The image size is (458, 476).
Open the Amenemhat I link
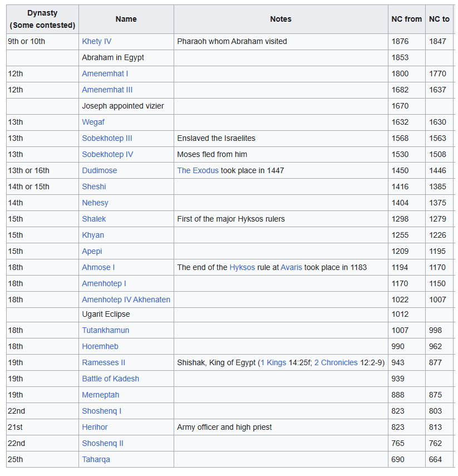105,73
